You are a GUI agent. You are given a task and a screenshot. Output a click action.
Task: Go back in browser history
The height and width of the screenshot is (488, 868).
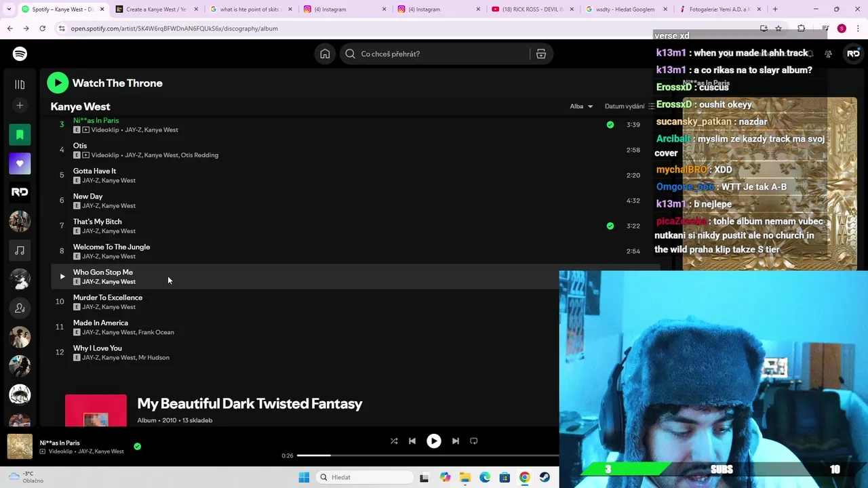[x=9, y=28]
